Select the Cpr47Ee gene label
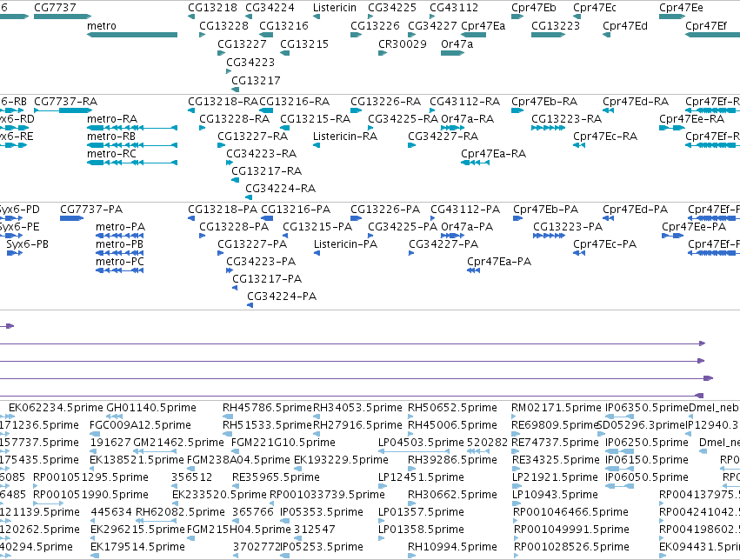Image resolution: width=740 pixels, height=560 pixels. pyautogui.click(x=681, y=8)
